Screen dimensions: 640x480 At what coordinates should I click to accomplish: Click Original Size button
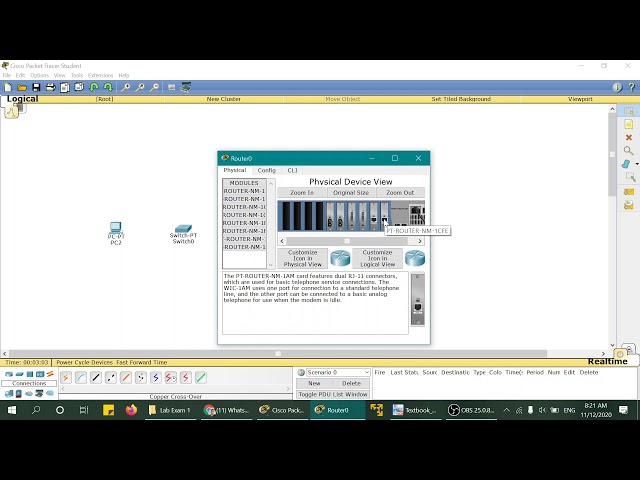tap(351, 193)
